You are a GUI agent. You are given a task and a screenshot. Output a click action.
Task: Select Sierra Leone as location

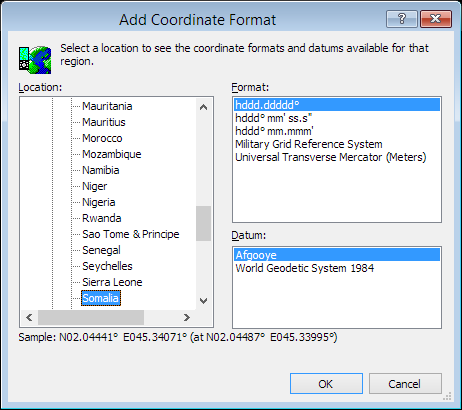112,282
